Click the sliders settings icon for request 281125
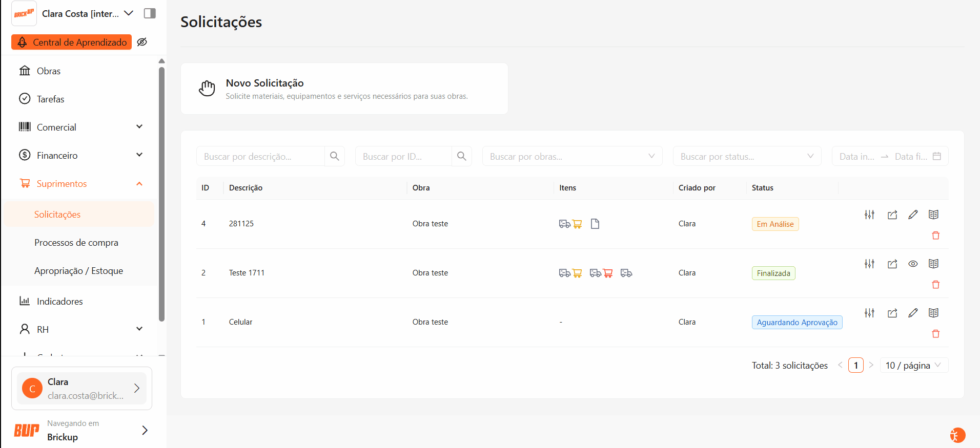 tap(869, 215)
